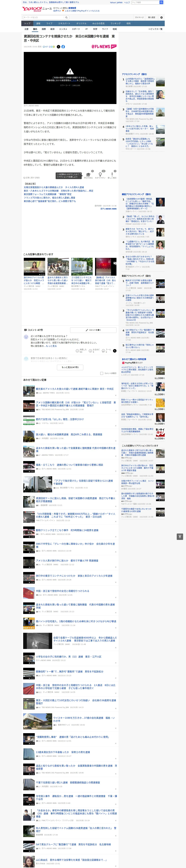Open the Yahoo! JAPAN top link
The image size is (186, 868).
point(116,2)
